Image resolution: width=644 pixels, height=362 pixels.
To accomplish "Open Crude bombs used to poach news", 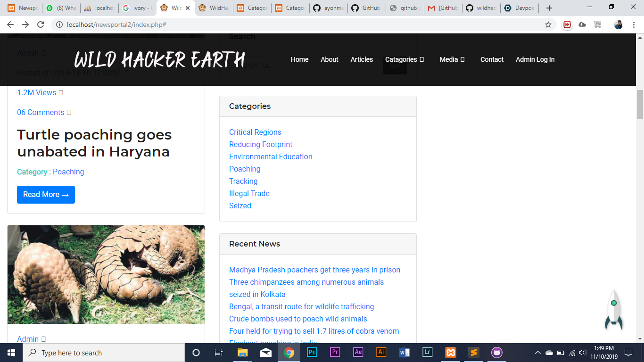I will [x=298, y=319].
